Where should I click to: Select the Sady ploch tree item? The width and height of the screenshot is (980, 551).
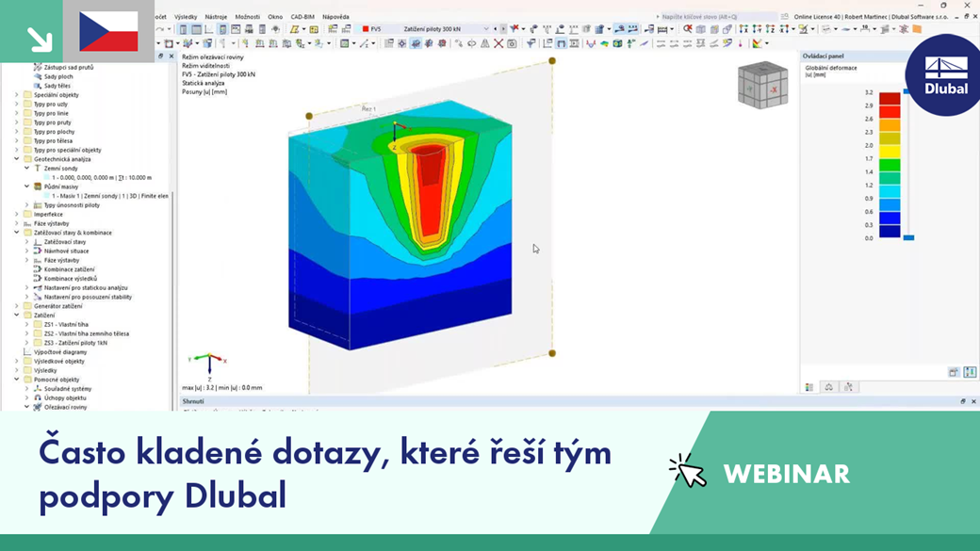[58, 76]
